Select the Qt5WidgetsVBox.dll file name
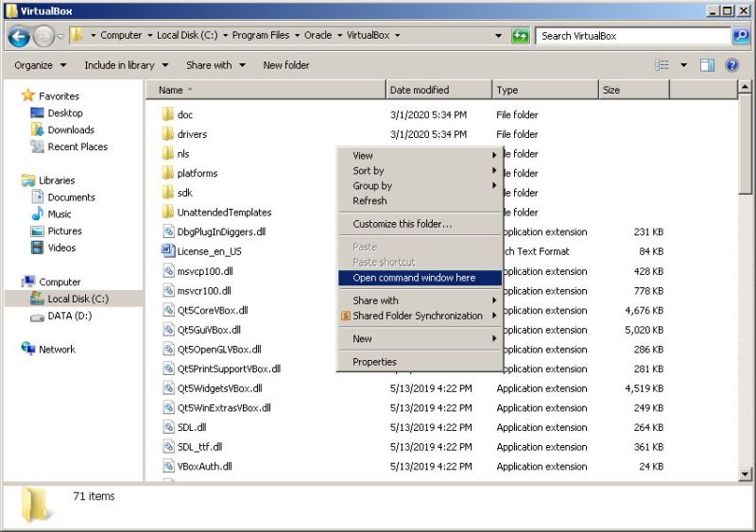 pyautogui.click(x=220, y=388)
